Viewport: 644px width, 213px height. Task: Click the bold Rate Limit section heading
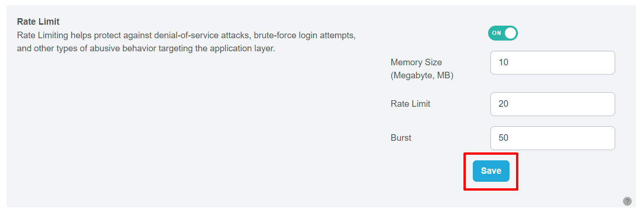(38, 22)
